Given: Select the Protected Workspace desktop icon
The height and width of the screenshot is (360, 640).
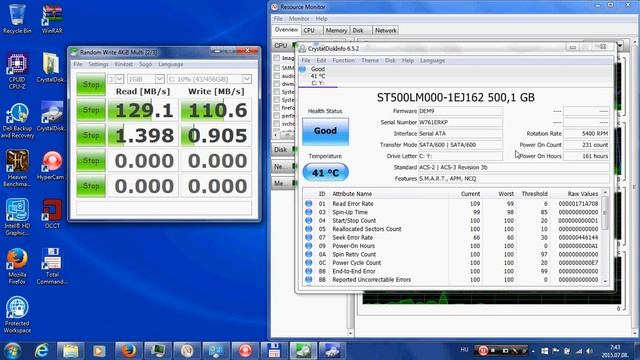Looking at the screenshot, I should click(x=17, y=315).
